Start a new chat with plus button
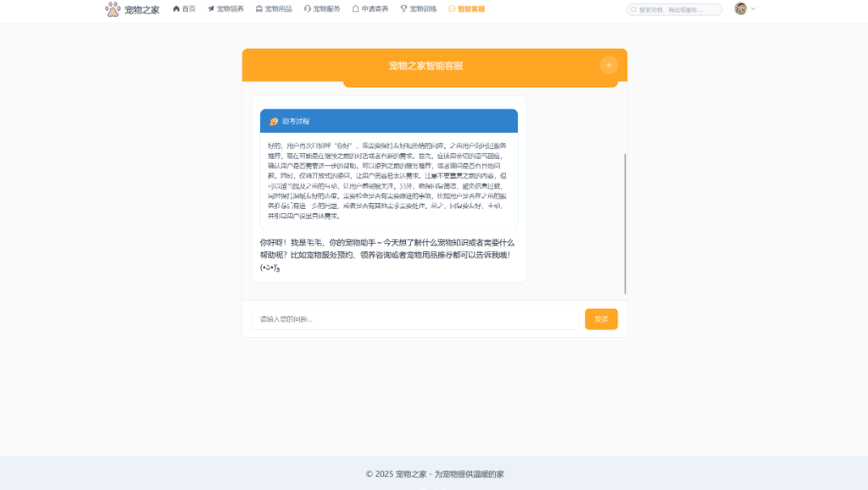The width and height of the screenshot is (868, 490). coord(609,66)
